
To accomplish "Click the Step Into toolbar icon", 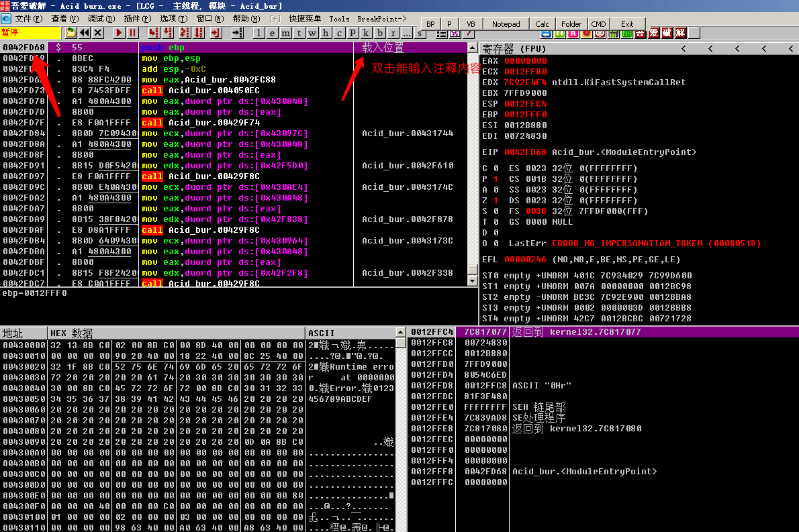I will [x=154, y=33].
